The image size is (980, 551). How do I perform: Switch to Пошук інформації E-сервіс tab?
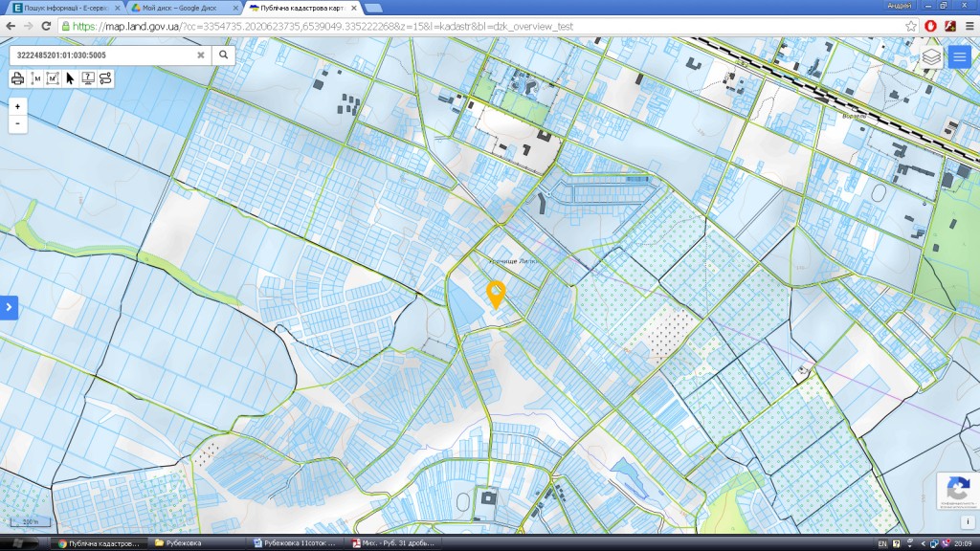click(x=63, y=8)
